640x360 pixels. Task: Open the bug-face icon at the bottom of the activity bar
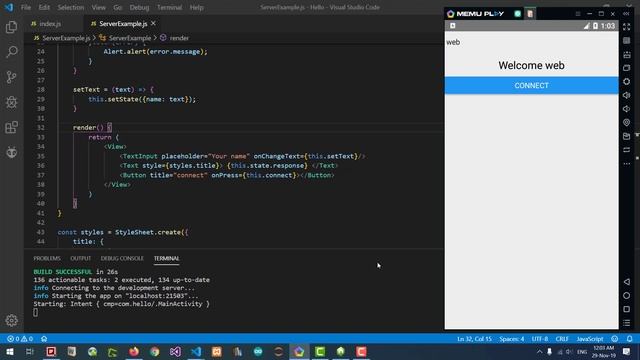pos(11,152)
